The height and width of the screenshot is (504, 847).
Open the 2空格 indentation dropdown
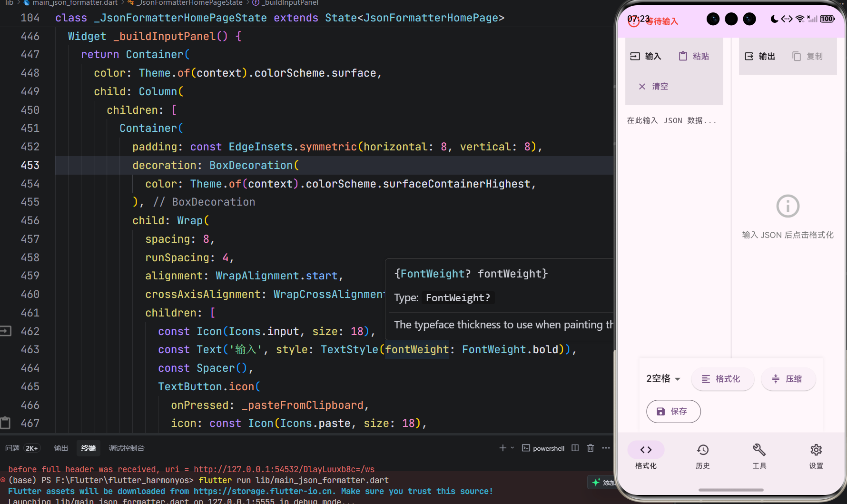[x=663, y=378]
